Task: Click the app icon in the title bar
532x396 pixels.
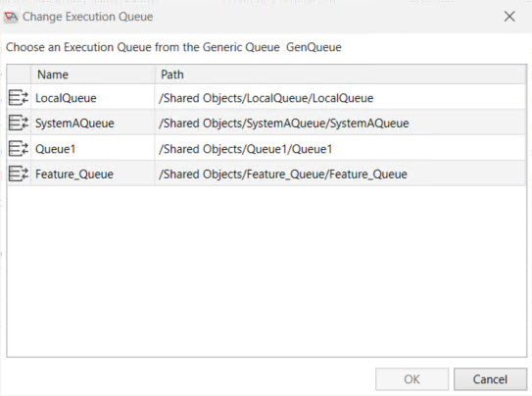Action: 11,17
